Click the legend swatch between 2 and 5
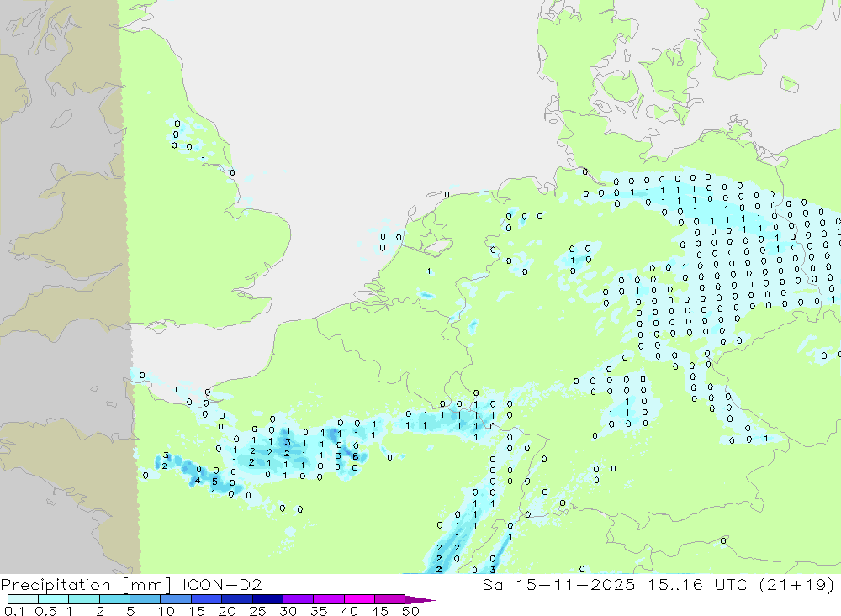The height and width of the screenshot is (616, 841). pos(114,599)
